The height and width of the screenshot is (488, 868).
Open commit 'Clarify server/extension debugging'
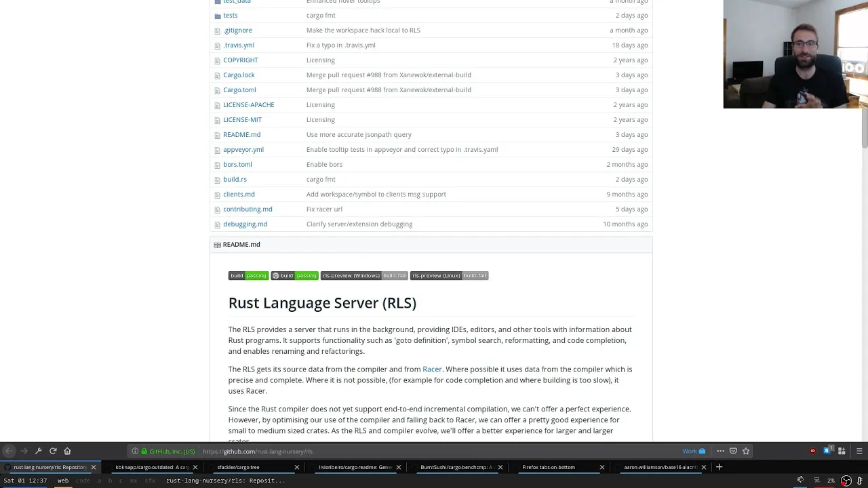click(359, 224)
